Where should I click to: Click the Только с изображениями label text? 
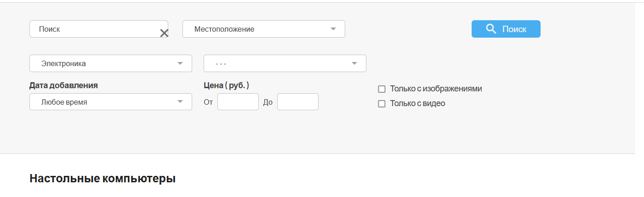click(436, 89)
